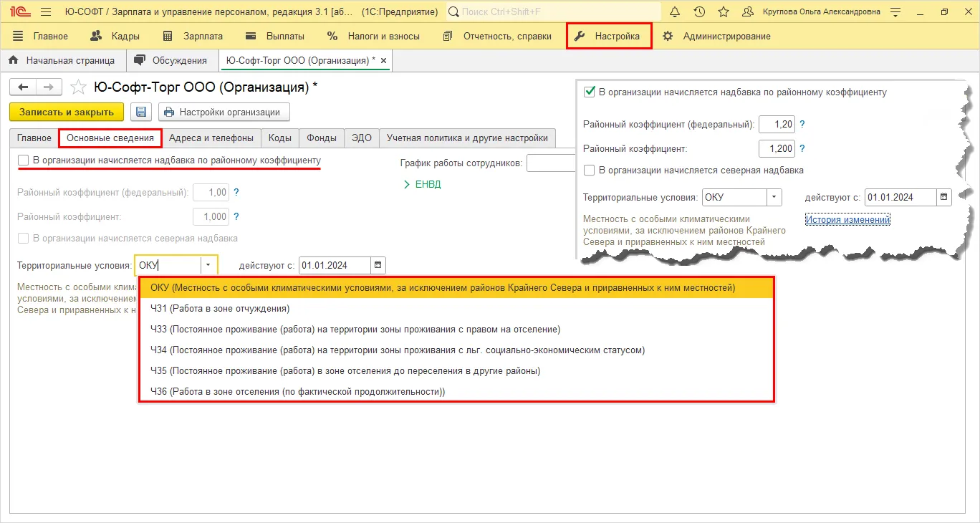This screenshot has width=980, height=523.
Task: Go back with left arrow button
Action: coord(23,87)
